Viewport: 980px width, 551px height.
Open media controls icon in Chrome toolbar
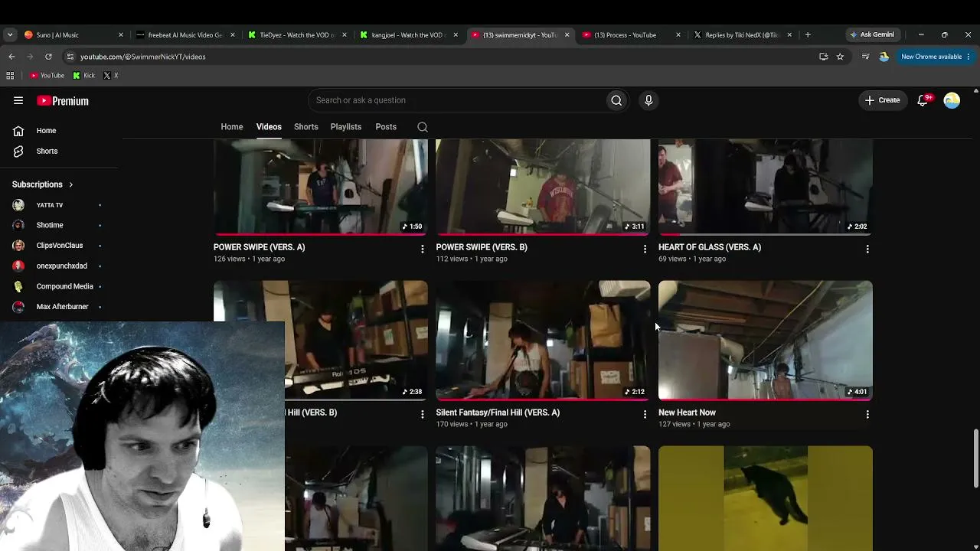click(865, 57)
